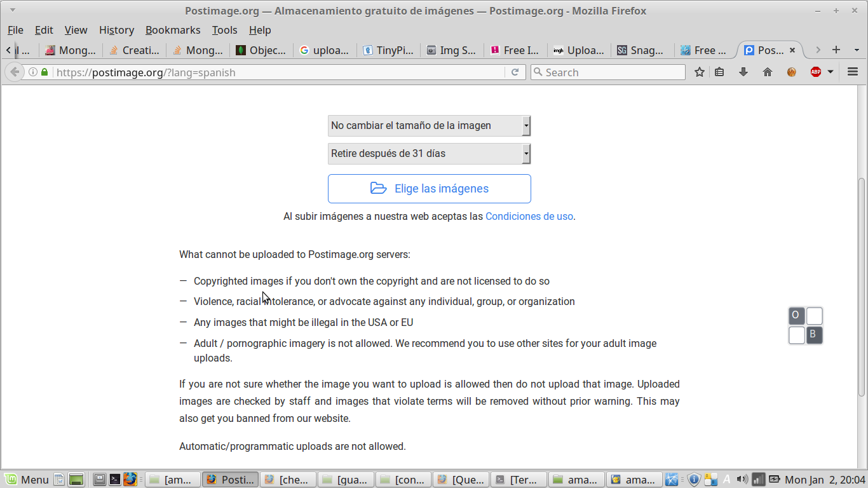
Task: Click the shield update manager tray icon
Action: 694,479
